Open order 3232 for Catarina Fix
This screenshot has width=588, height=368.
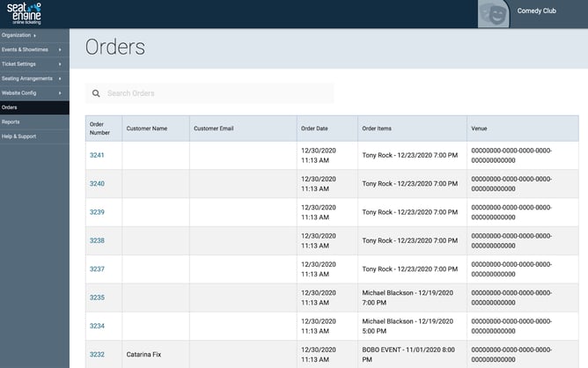point(97,354)
